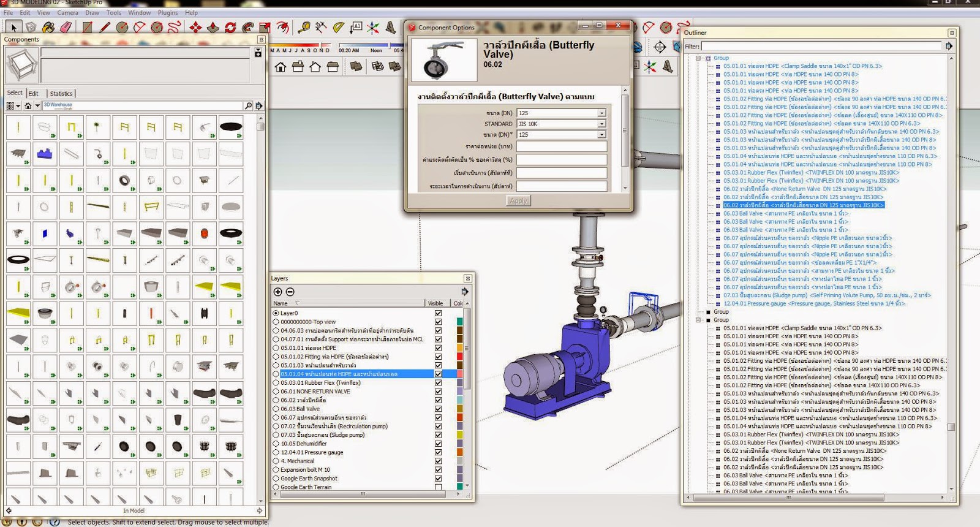Select the Rotate tool
This screenshot has width=980, height=527.
point(230,27)
